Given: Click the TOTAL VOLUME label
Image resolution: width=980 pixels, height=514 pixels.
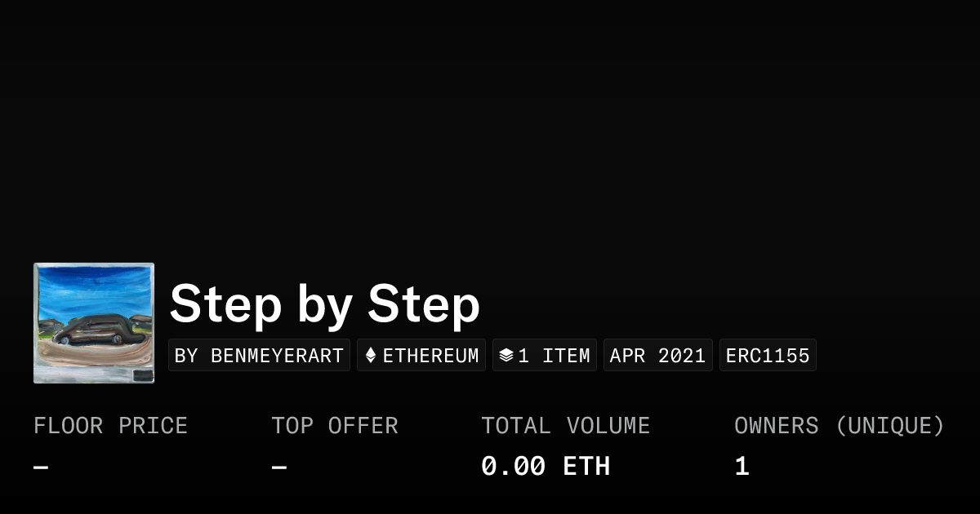Looking at the screenshot, I should click(565, 426).
